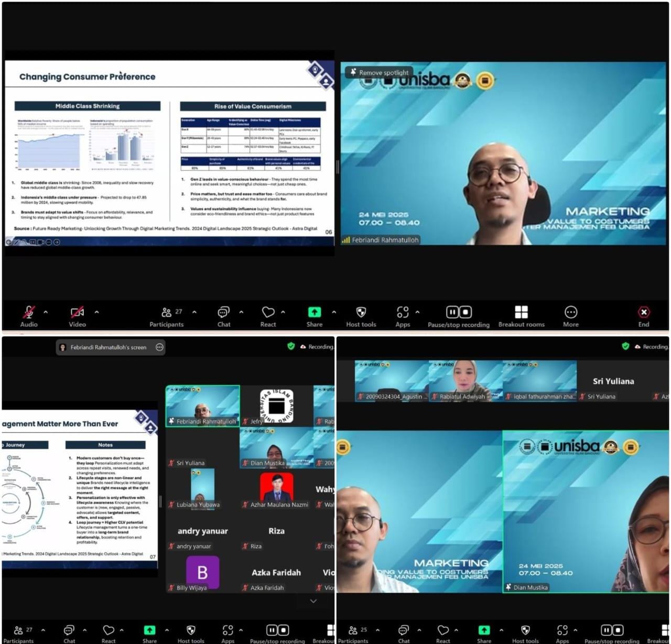Click the More ellipsis icon beside Breakout rooms
671x644 pixels.
coord(570,312)
